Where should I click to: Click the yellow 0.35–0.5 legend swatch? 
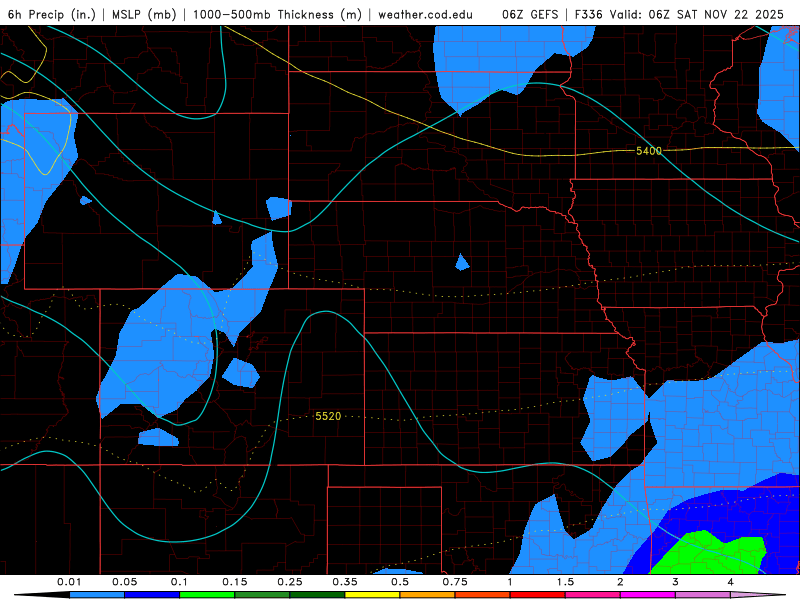[x=372, y=595]
